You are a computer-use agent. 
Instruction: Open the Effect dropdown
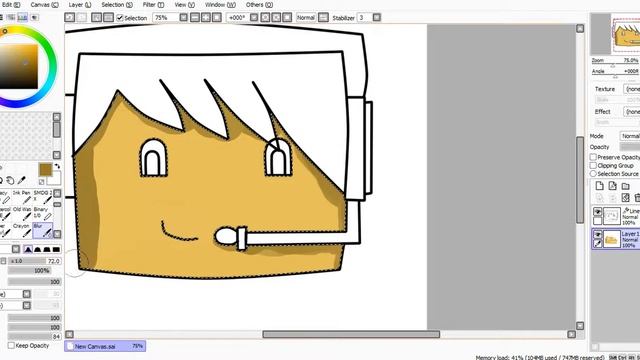(632, 111)
